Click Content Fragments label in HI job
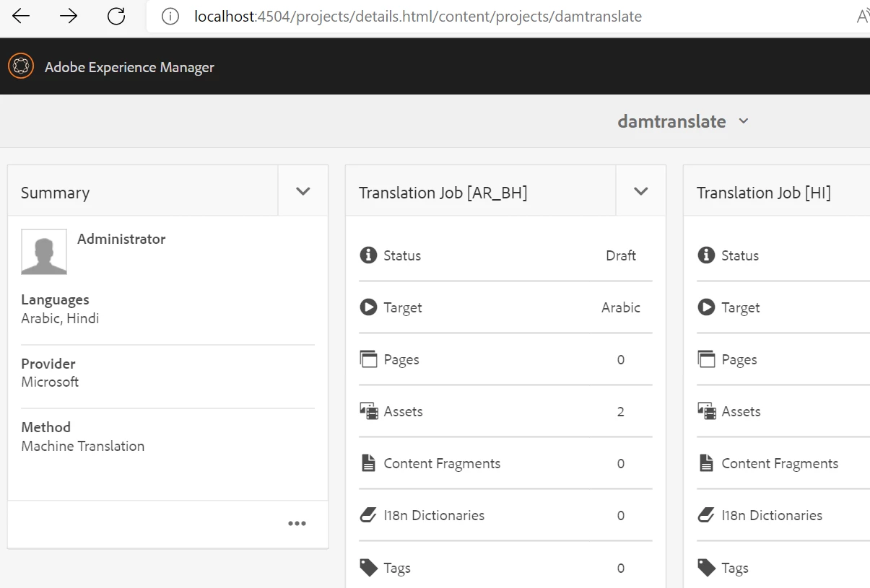The width and height of the screenshot is (870, 588). pos(780,463)
